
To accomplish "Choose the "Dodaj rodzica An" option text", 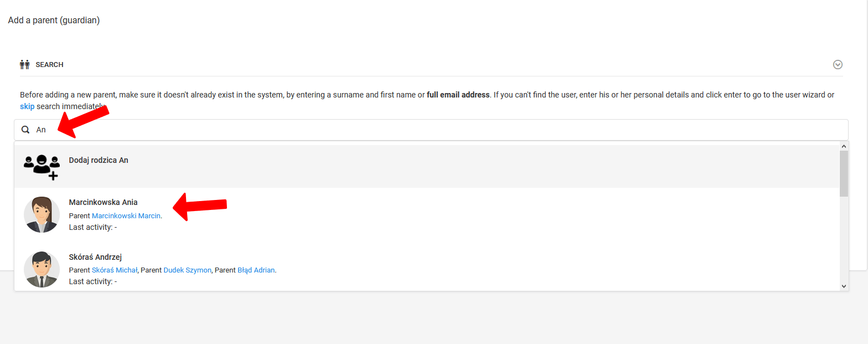I will tap(99, 160).
